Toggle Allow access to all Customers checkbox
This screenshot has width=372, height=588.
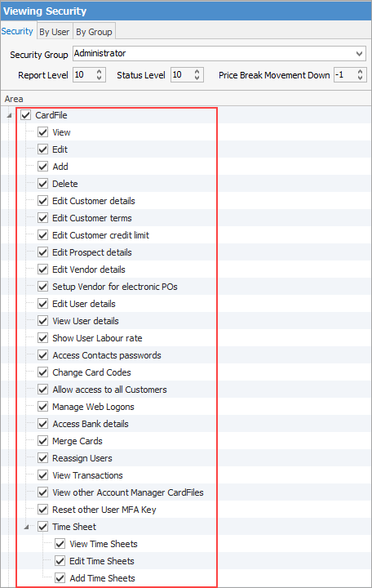click(42, 390)
